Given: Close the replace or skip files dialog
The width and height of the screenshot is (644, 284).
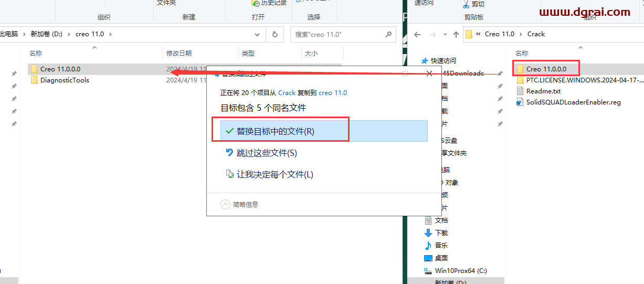Looking at the screenshot, I should pyautogui.click(x=429, y=73).
